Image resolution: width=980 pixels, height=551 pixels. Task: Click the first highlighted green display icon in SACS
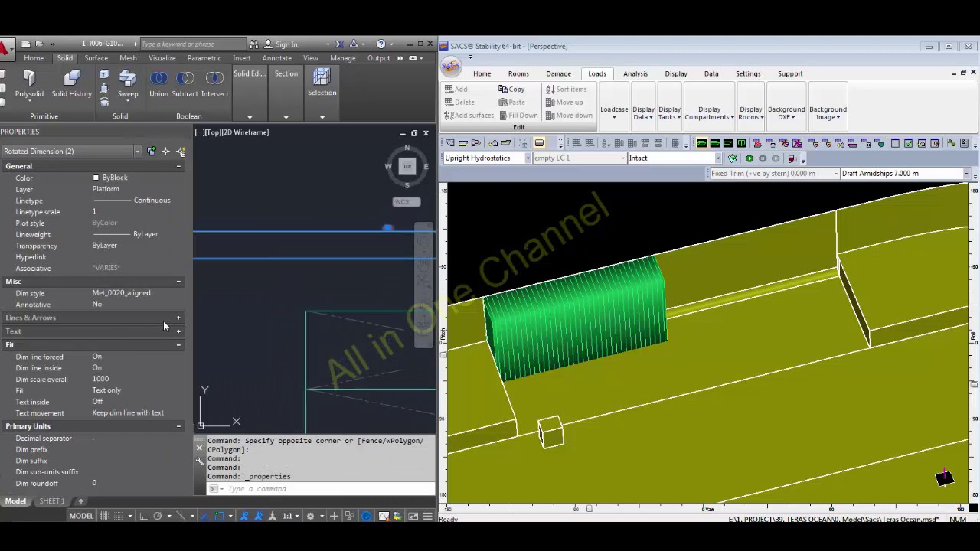point(701,143)
